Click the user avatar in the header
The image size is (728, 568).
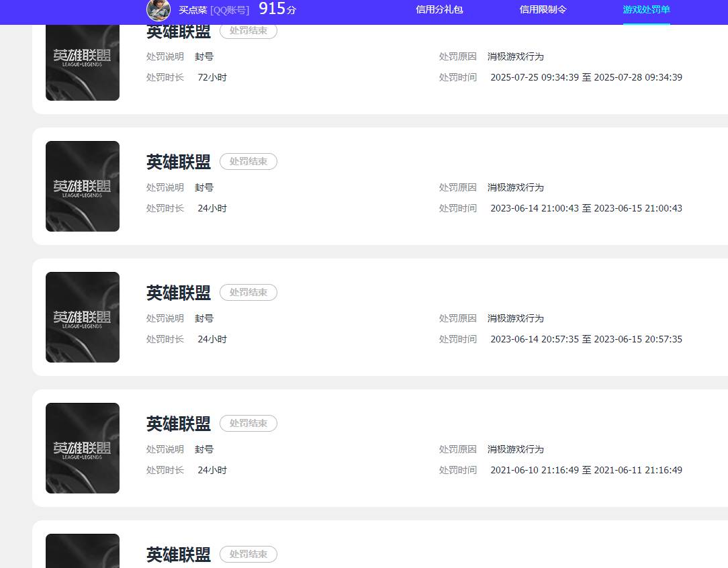coord(158,9)
